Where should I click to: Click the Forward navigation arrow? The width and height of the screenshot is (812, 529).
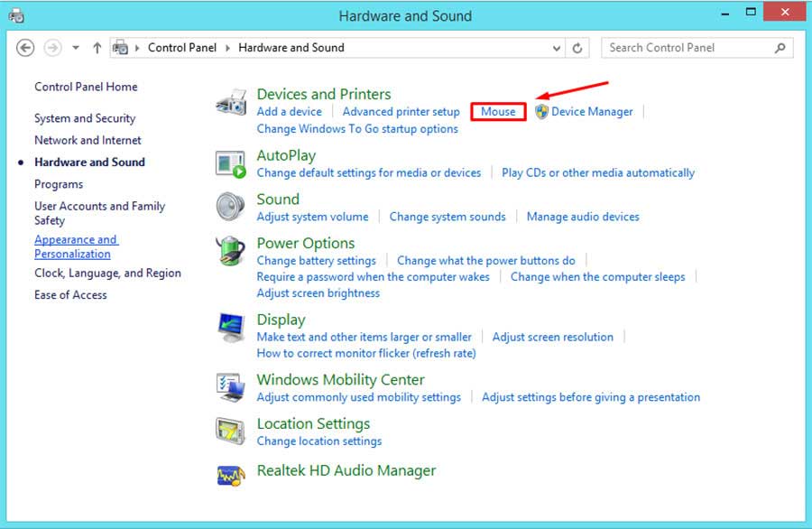[x=52, y=48]
